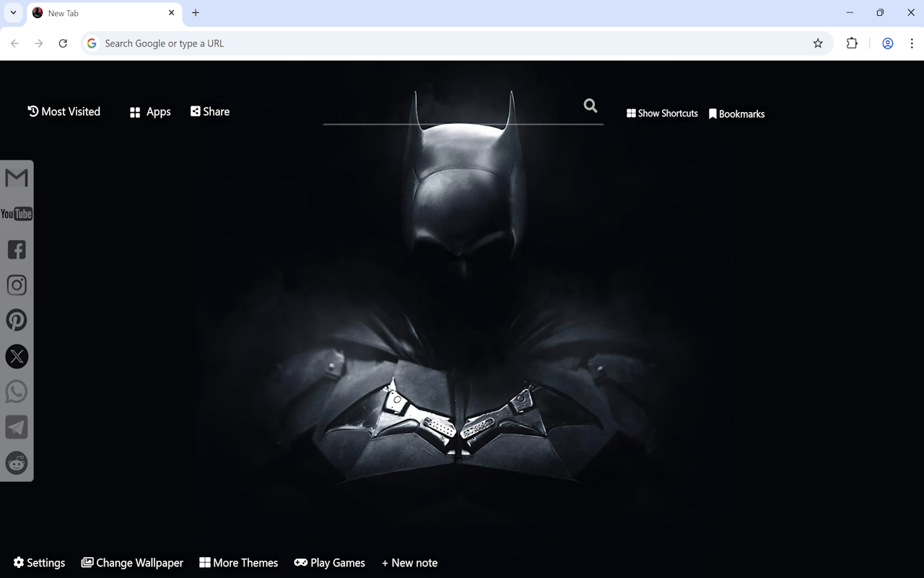Open Gmail from the sidebar
The height and width of the screenshot is (578, 924).
point(16,177)
